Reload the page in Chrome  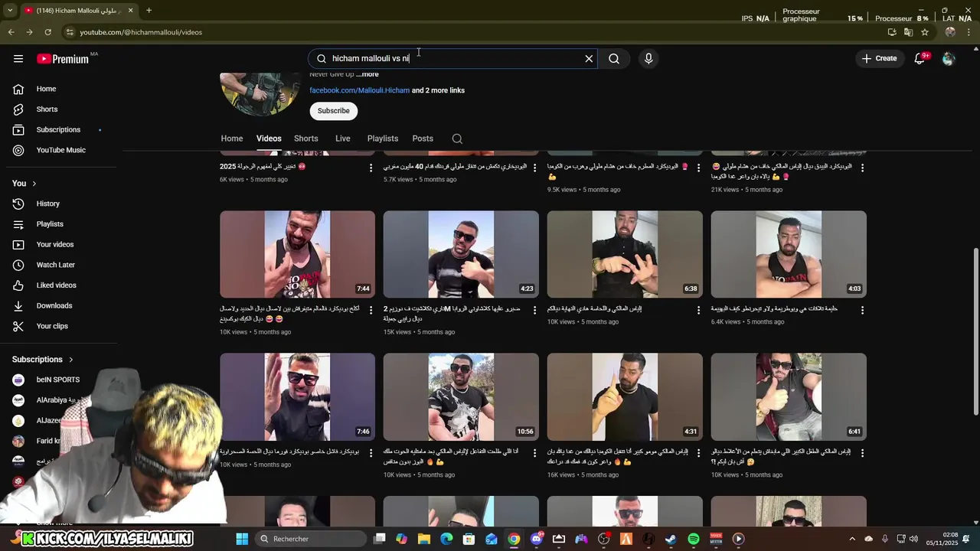coord(47,32)
